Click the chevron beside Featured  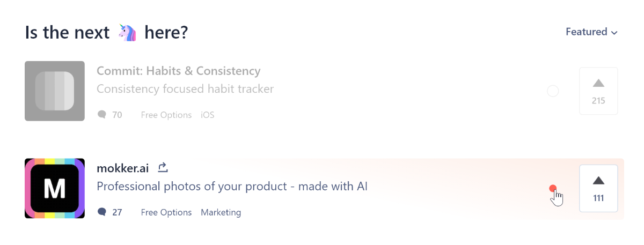click(614, 33)
